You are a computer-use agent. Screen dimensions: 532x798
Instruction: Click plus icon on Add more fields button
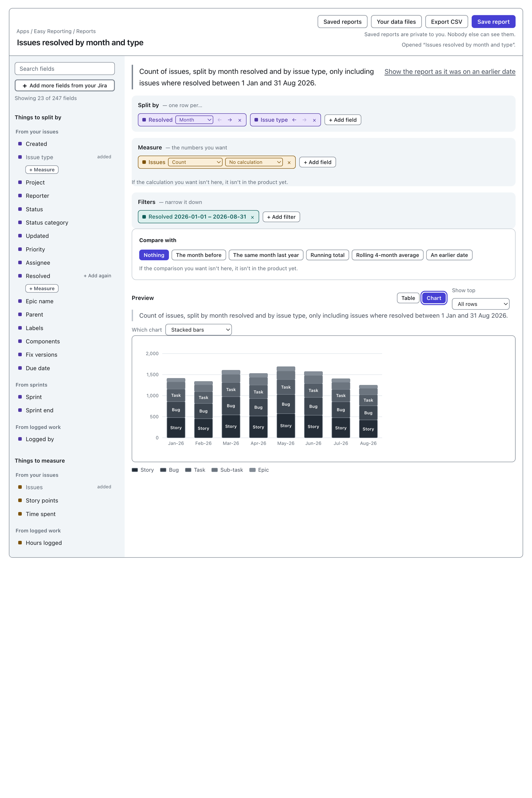tap(25, 86)
